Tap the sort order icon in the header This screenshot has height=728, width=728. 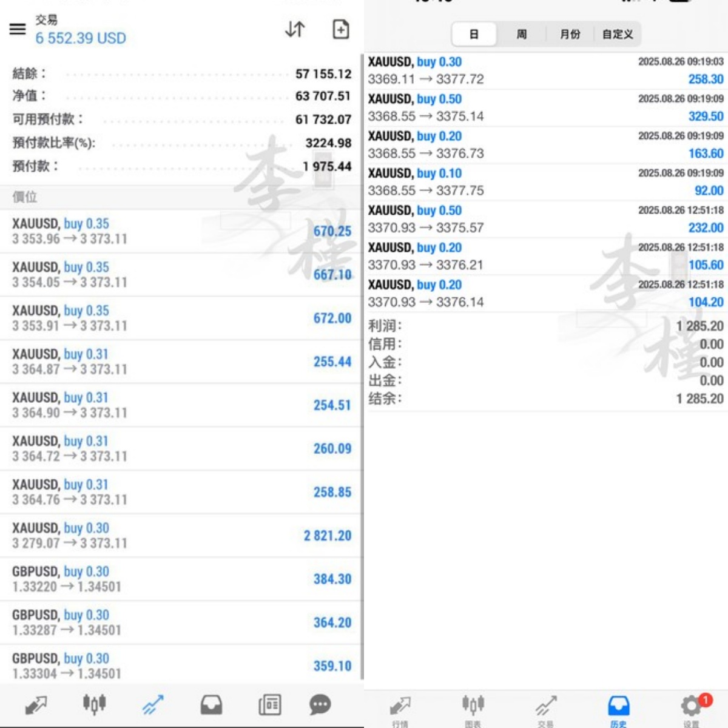(295, 29)
